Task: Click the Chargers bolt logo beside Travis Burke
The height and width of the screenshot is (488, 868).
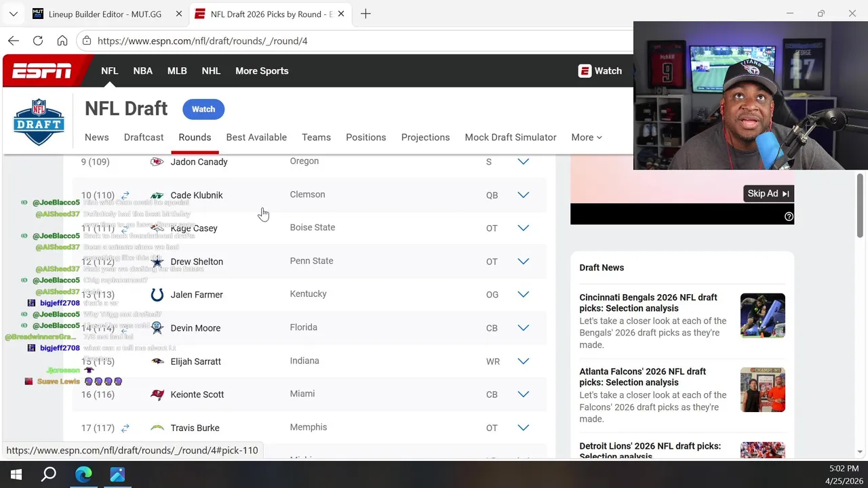Action: click(x=157, y=428)
